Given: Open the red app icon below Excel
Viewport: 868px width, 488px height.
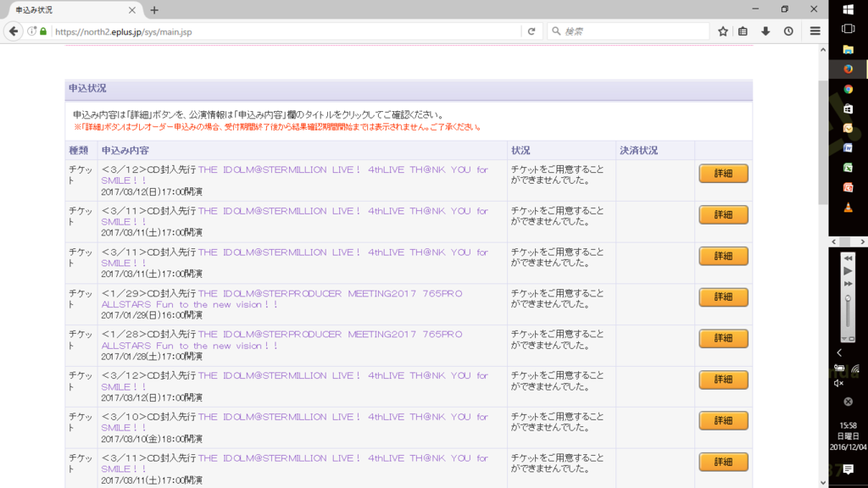Looking at the screenshot, I should point(848,188).
